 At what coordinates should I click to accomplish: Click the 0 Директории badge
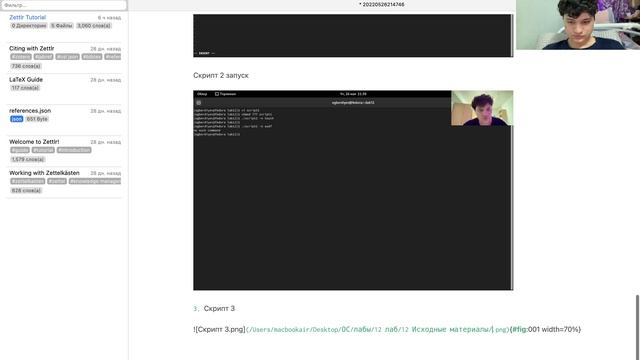[x=29, y=26]
